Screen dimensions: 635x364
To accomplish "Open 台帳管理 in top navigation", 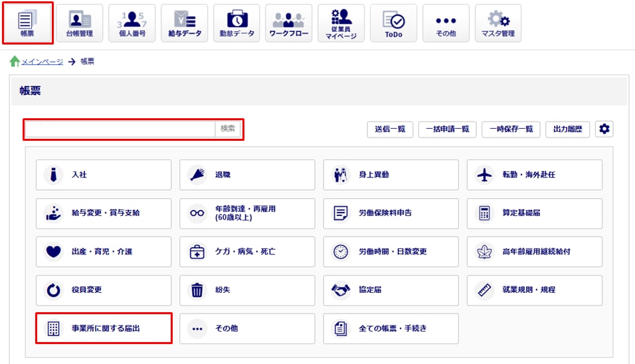I will 80,23.
